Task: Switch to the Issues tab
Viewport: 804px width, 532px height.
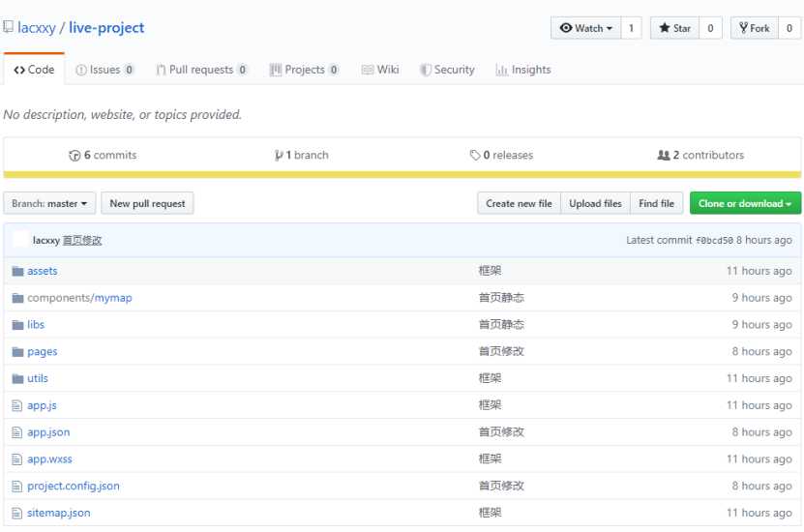Action: click(104, 70)
